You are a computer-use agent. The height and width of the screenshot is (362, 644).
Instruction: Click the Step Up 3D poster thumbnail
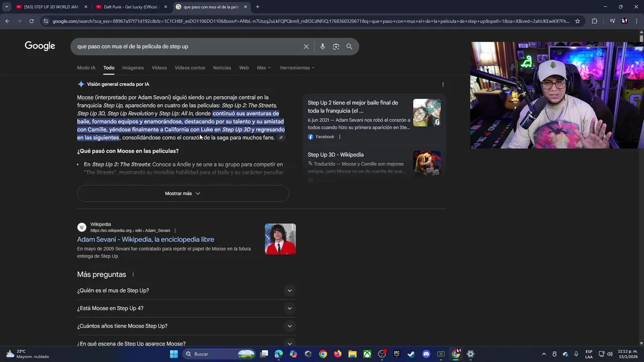427,164
